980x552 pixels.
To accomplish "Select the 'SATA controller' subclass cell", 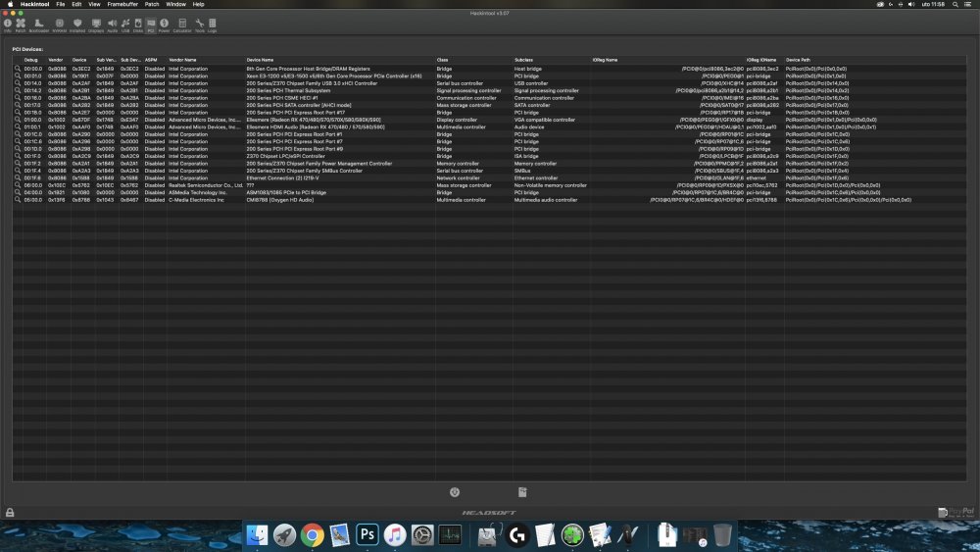I will (x=532, y=105).
